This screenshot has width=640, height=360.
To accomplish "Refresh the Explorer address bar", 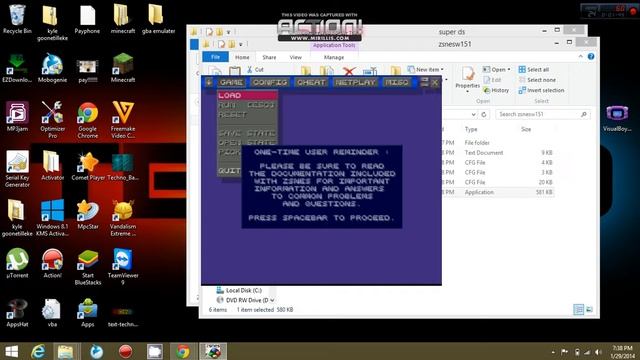I will (x=484, y=114).
